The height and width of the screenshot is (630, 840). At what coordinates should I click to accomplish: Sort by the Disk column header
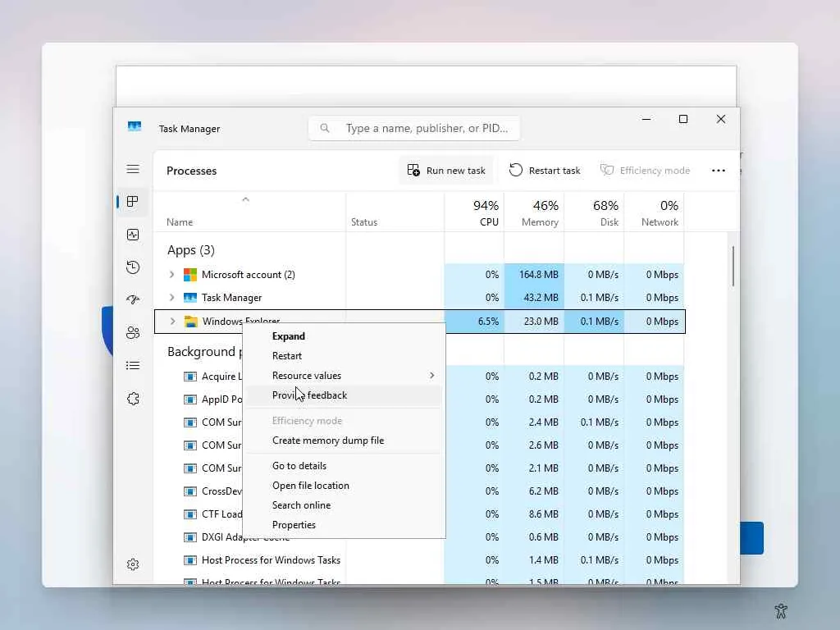594,212
